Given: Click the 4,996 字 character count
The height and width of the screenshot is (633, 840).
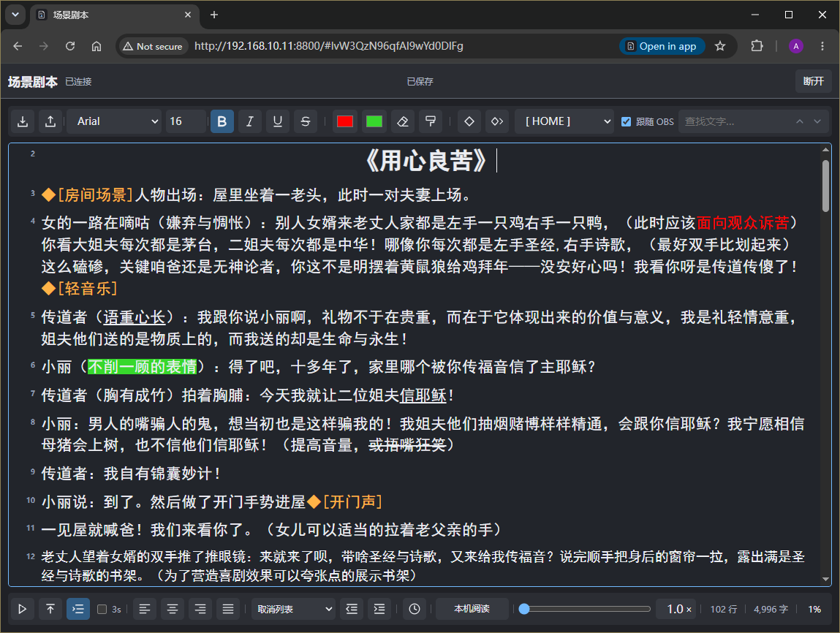Looking at the screenshot, I should 771,610.
